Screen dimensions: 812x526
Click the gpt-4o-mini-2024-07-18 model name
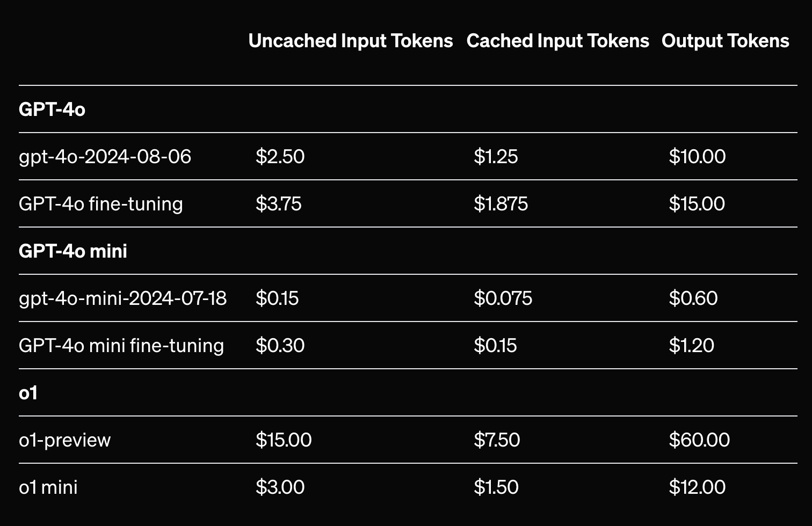[x=123, y=298]
